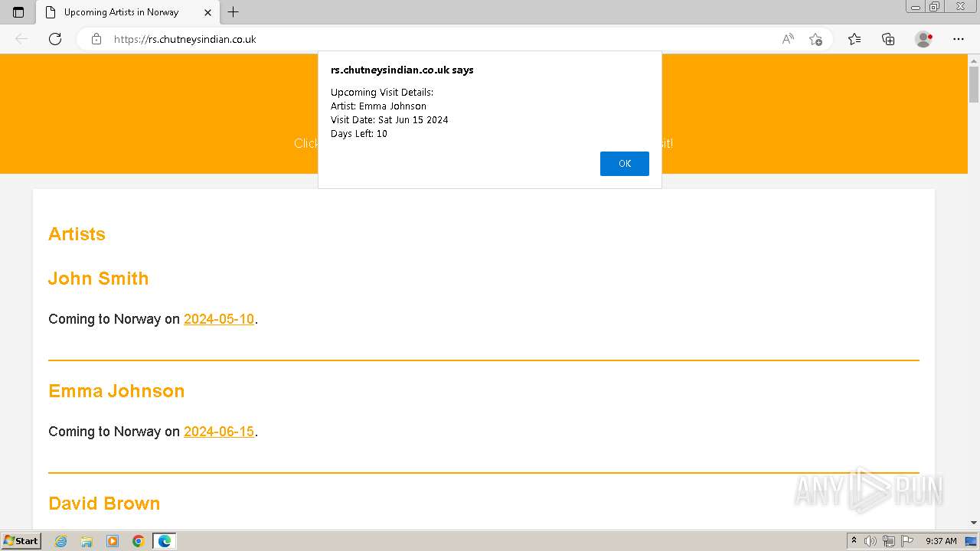Open the Favorites list icon

pos(854,39)
